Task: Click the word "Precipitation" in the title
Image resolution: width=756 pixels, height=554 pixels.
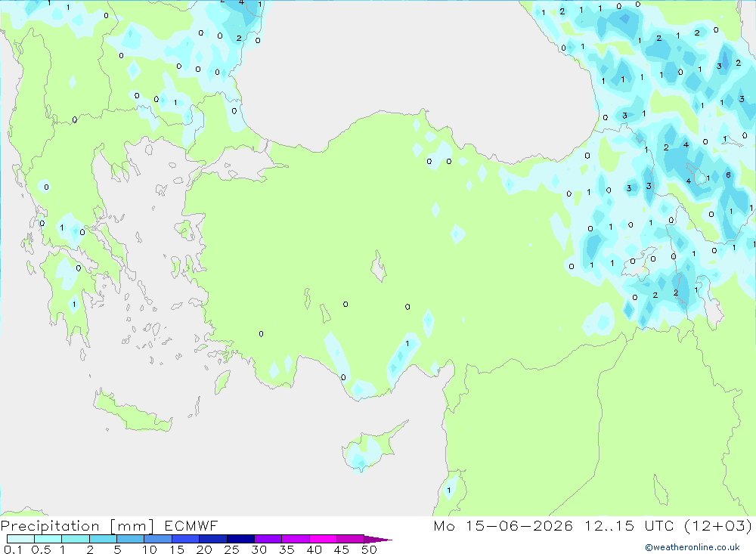Action: point(50,526)
